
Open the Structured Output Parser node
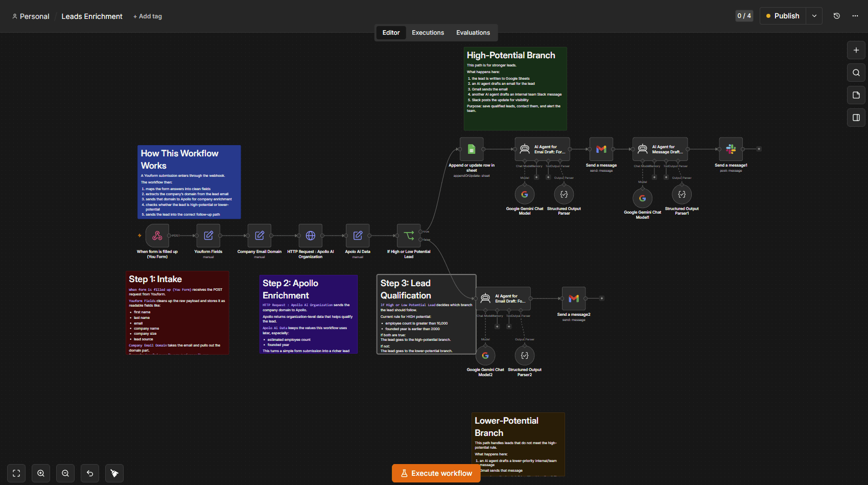pos(564,194)
